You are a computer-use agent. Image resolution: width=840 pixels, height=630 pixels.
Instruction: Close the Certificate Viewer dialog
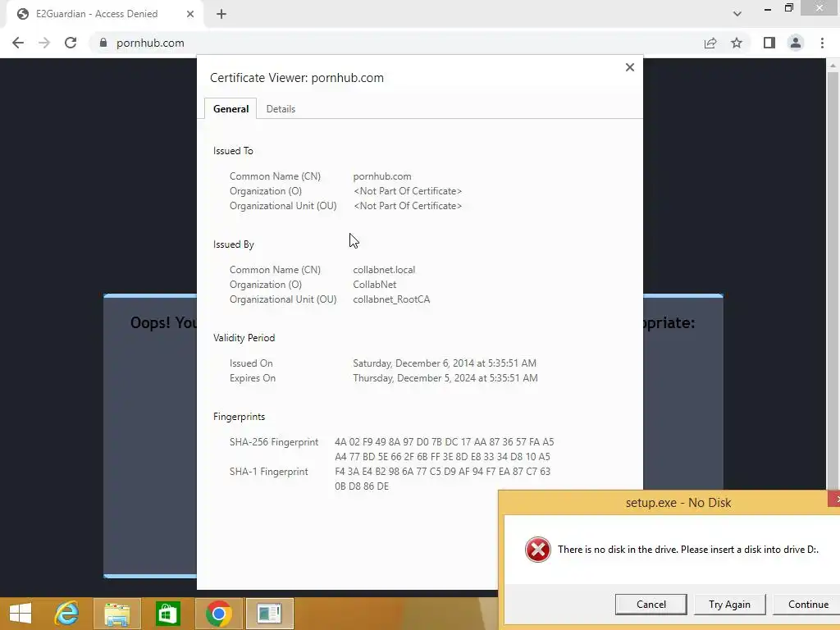tap(630, 67)
